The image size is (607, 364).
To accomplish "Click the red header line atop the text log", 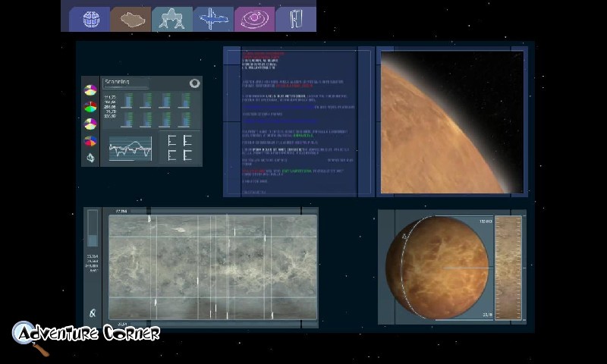I will click(x=263, y=53).
